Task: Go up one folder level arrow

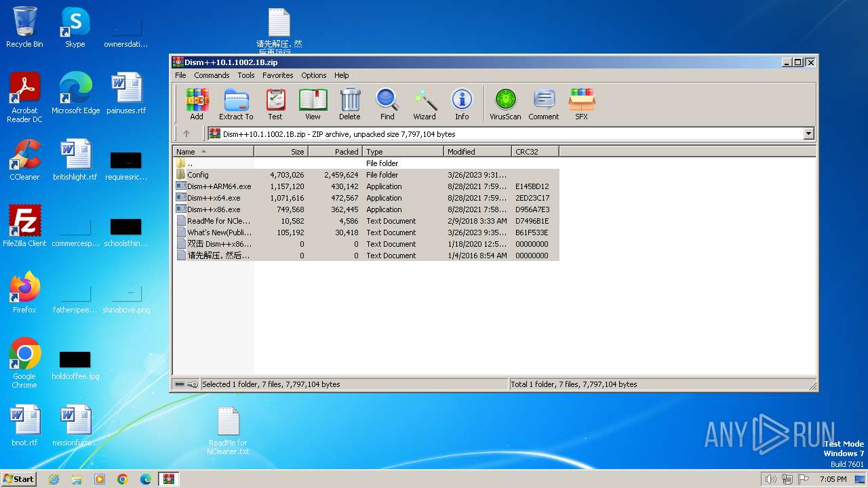Action: coord(186,134)
